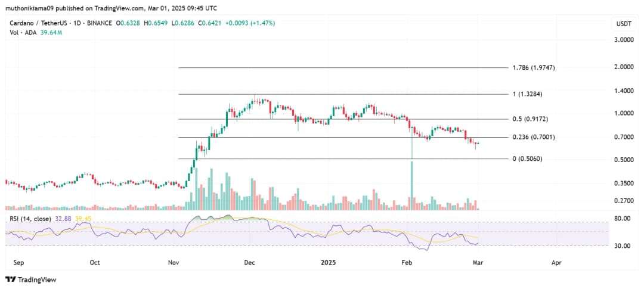Click the USDT currency label on price axis

click(623, 23)
